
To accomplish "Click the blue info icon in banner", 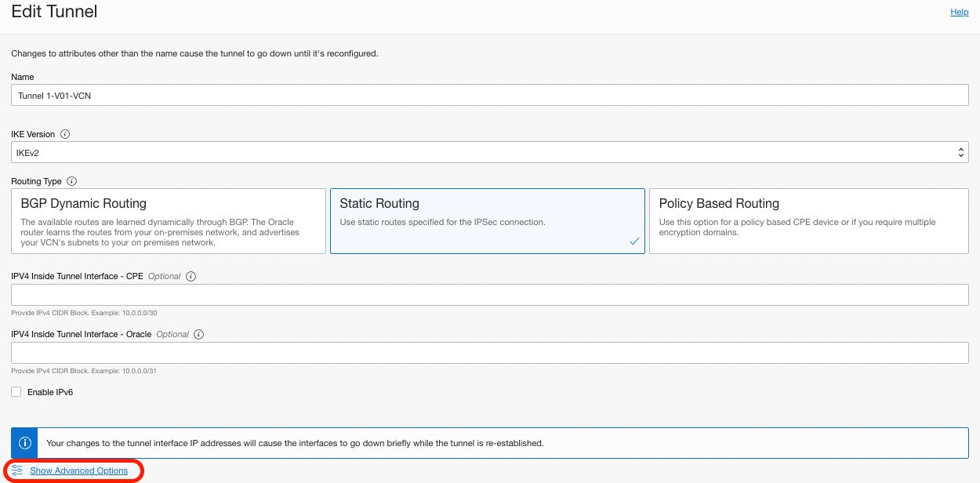I will (24, 443).
